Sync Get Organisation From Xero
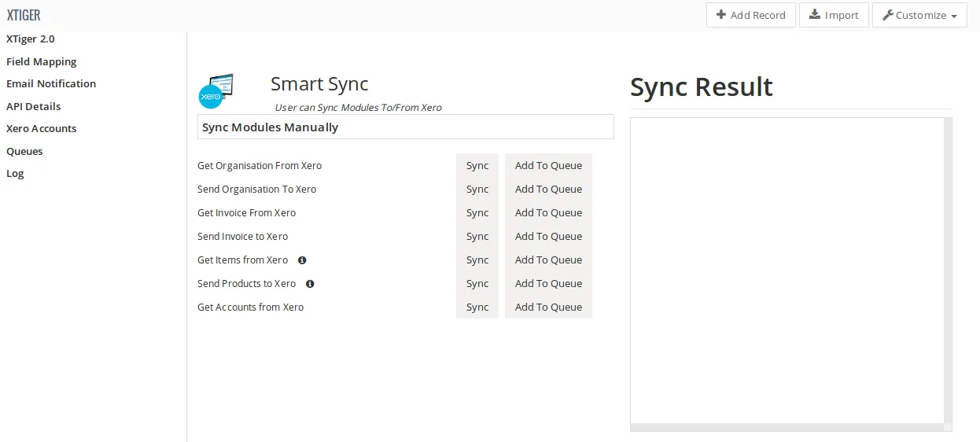980x442 pixels. (x=477, y=166)
